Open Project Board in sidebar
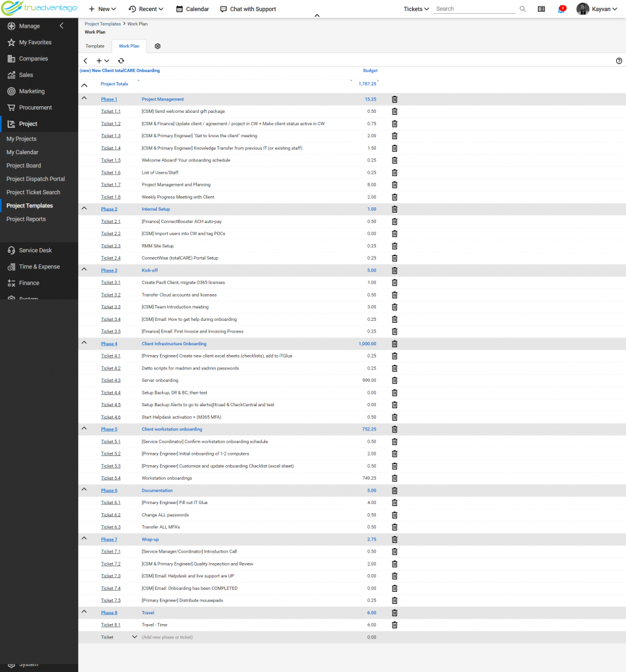The height and width of the screenshot is (672, 626). point(24,165)
